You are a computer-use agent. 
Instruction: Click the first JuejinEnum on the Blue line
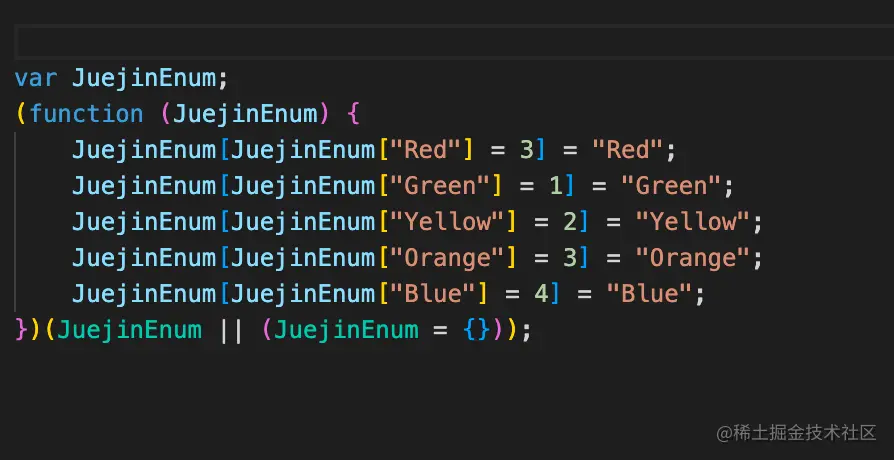click(x=144, y=294)
